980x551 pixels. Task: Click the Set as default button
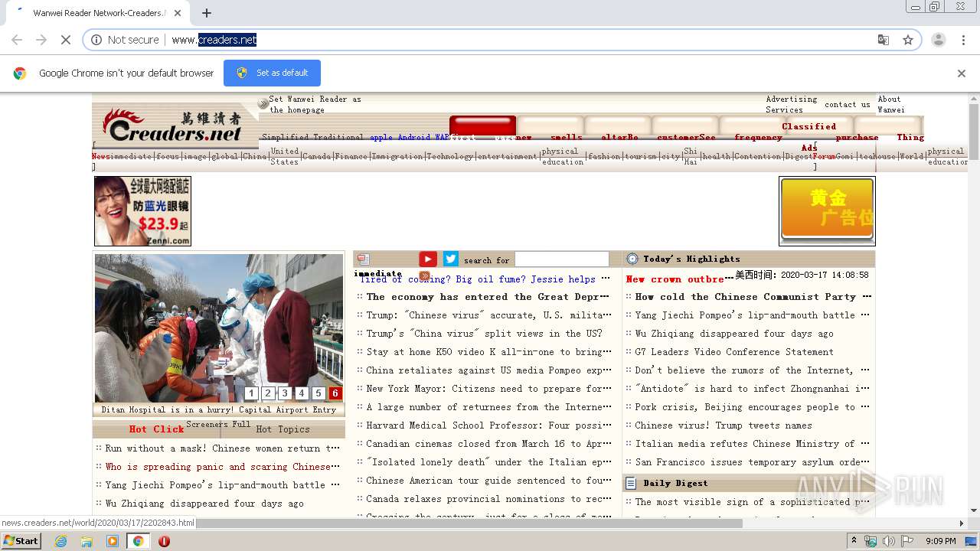272,73
